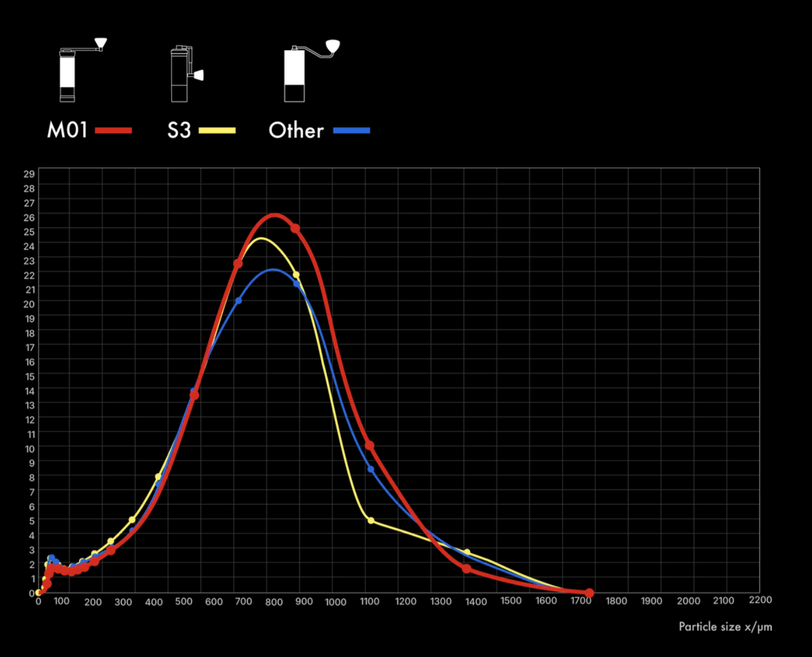Click the yellow S3 data point near 900 µm
This screenshot has width=812, height=657.
tap(296, 275)
